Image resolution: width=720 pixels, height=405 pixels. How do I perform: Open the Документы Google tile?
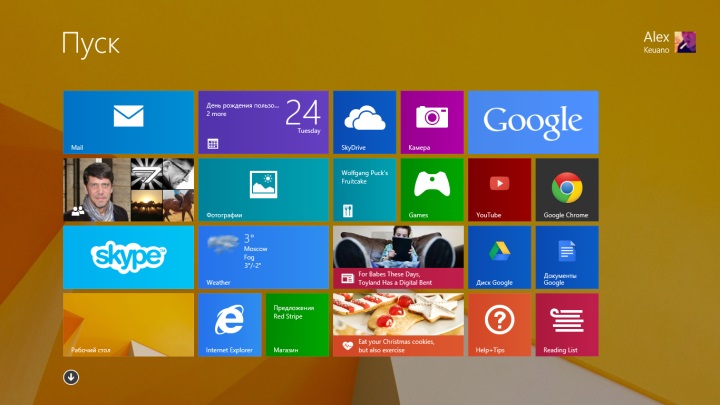click(x=567, y=257)
